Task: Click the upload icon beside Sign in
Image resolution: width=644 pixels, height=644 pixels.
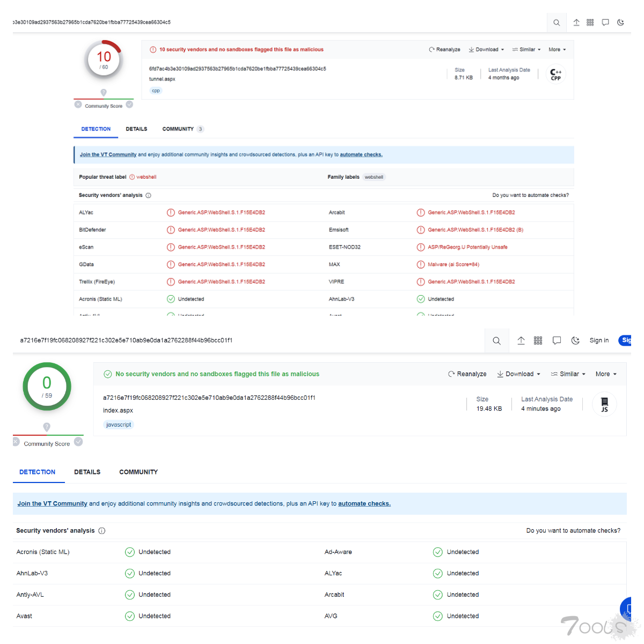Action: pyautogui.click(x=521, y=341)
